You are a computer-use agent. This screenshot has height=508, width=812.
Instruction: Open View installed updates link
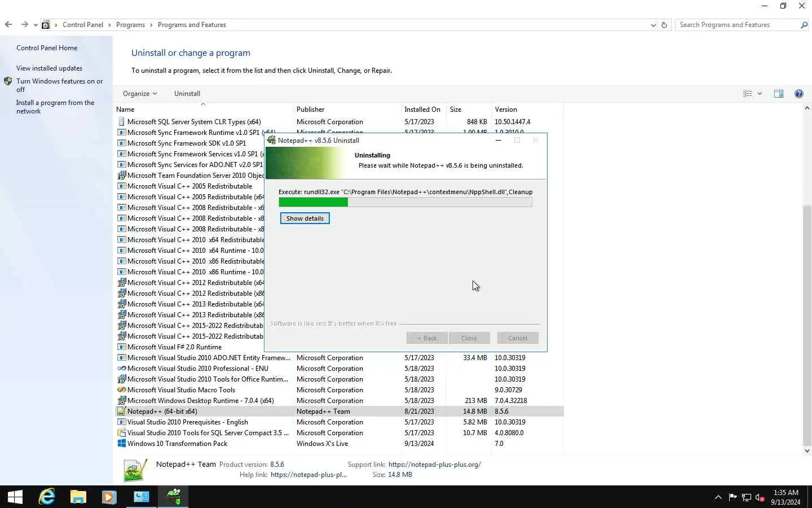[x=49, y=68]
